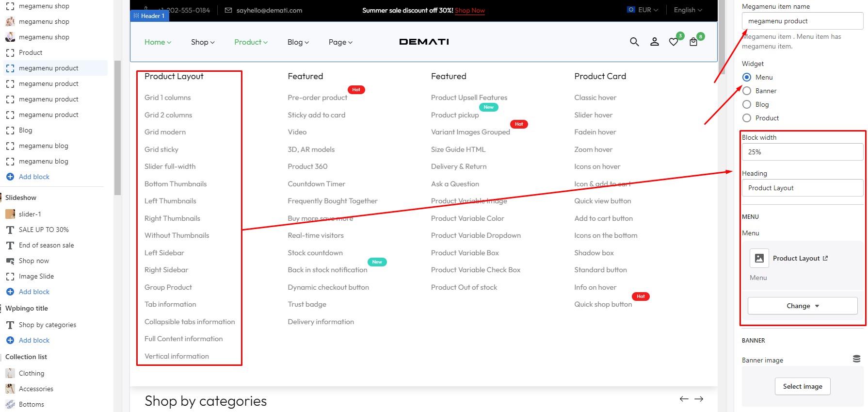Expand the English language selector
Viewport: 868px width, 412px height.
688,10
